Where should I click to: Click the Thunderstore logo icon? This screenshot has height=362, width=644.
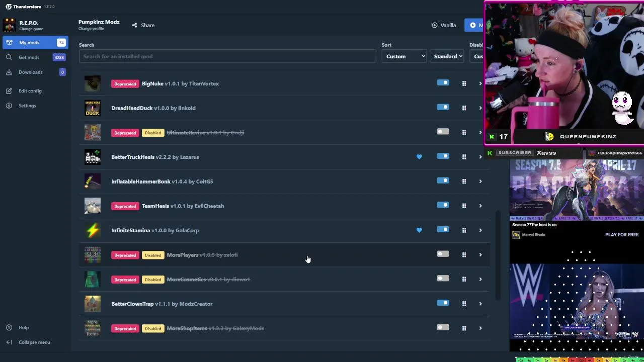(9, 7)
